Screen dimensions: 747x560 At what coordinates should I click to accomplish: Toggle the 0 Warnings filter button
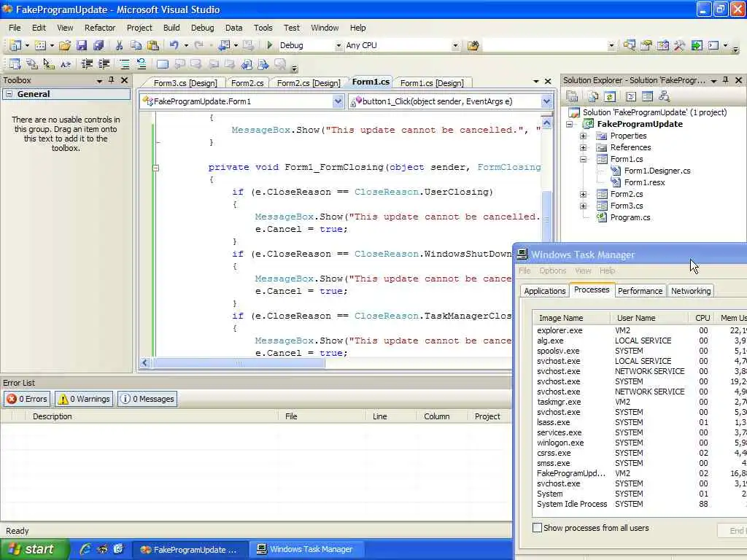[84, 399]
